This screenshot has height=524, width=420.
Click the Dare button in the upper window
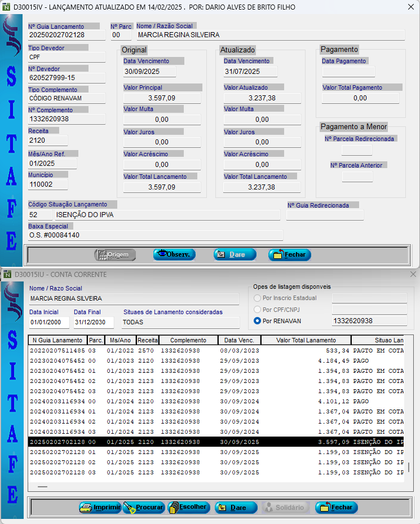click(x=235, y=255)
